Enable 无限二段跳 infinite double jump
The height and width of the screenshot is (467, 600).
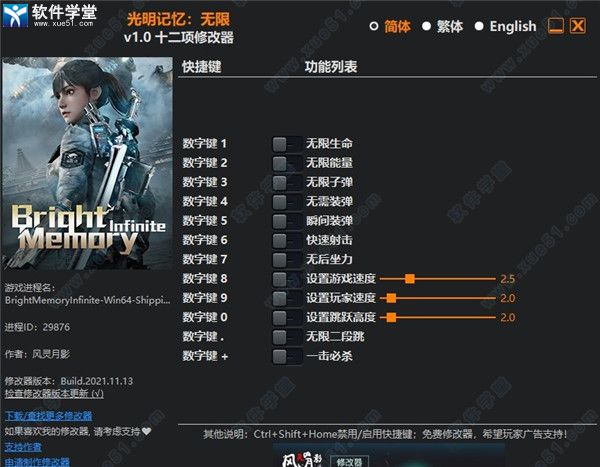[x=287, y=337]
